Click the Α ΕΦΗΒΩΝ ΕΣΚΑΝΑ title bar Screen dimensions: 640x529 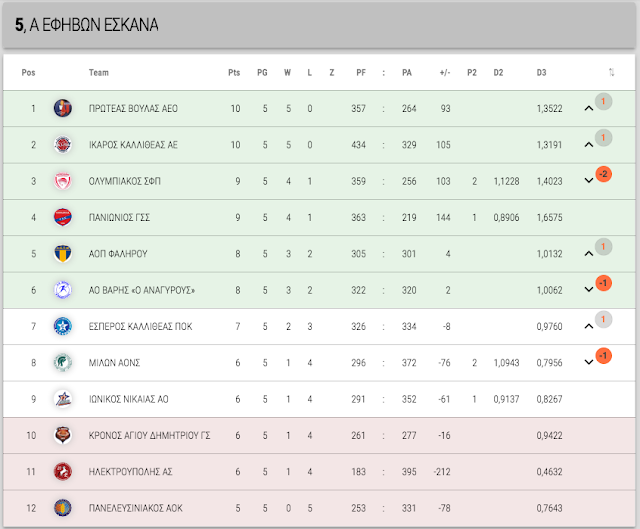tap(319, 24)
